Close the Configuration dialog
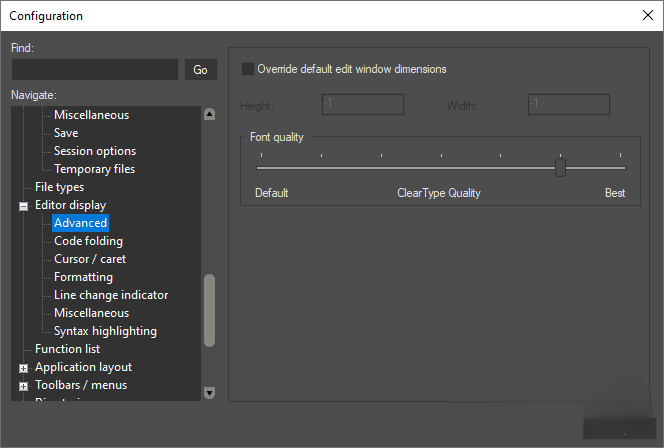The height and width of the screenshot is (448, 664). click(647, 15)
